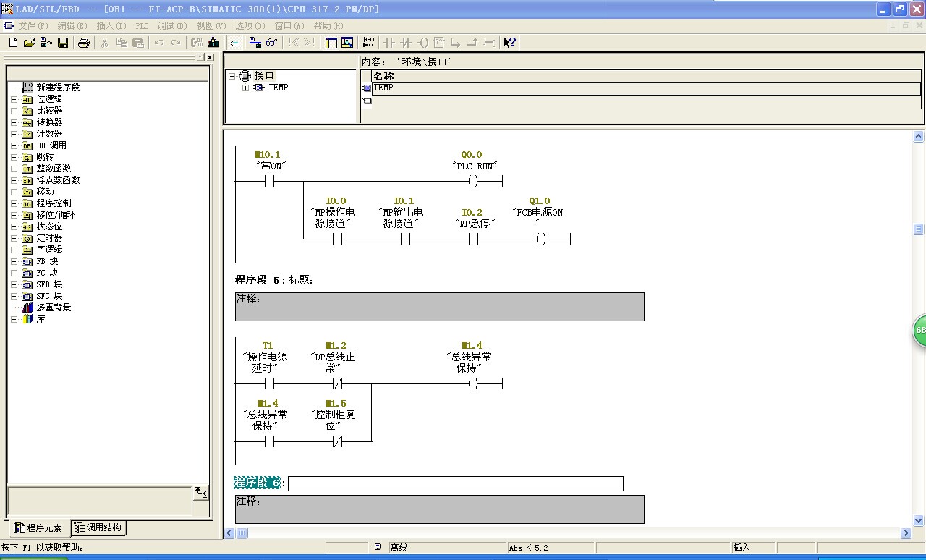Insert a normally closed contact
The image size is (926, 560).
[406, 43]
